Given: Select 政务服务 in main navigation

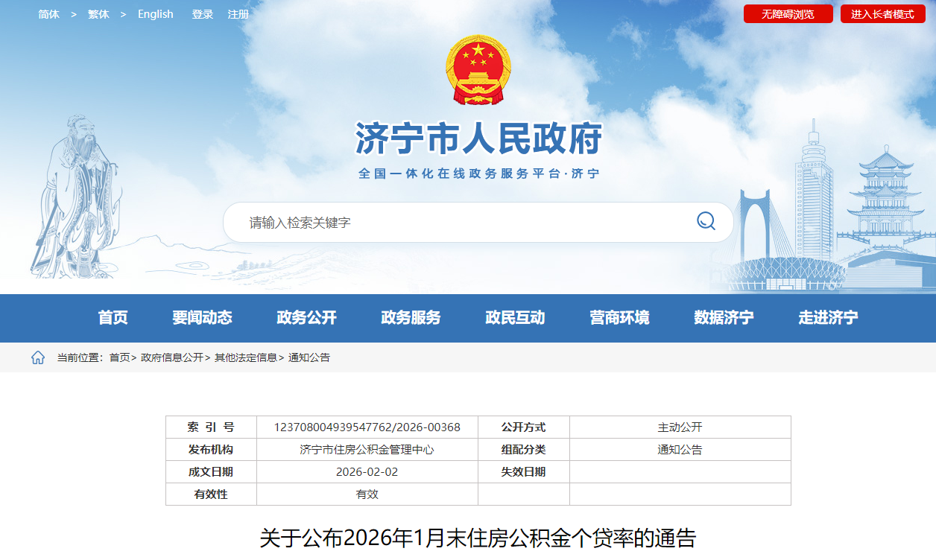Looking at the screenshot, I should [x=411, y=318].
